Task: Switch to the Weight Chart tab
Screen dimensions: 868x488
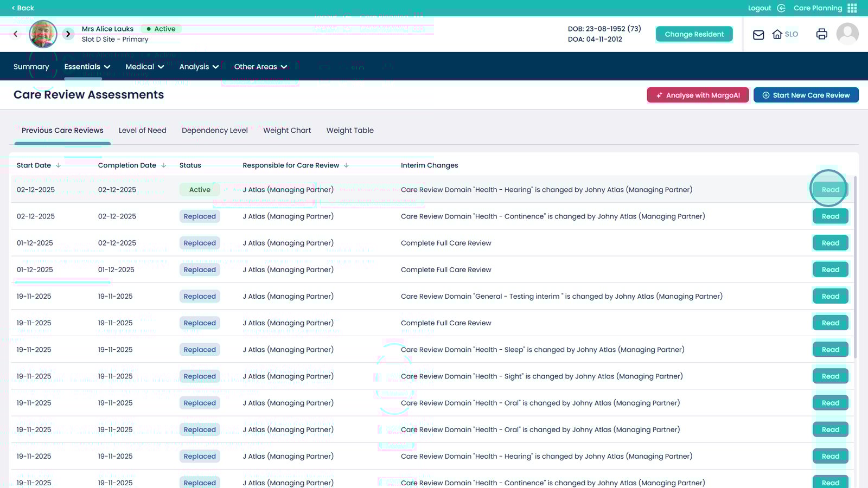Action: point(287,131)
